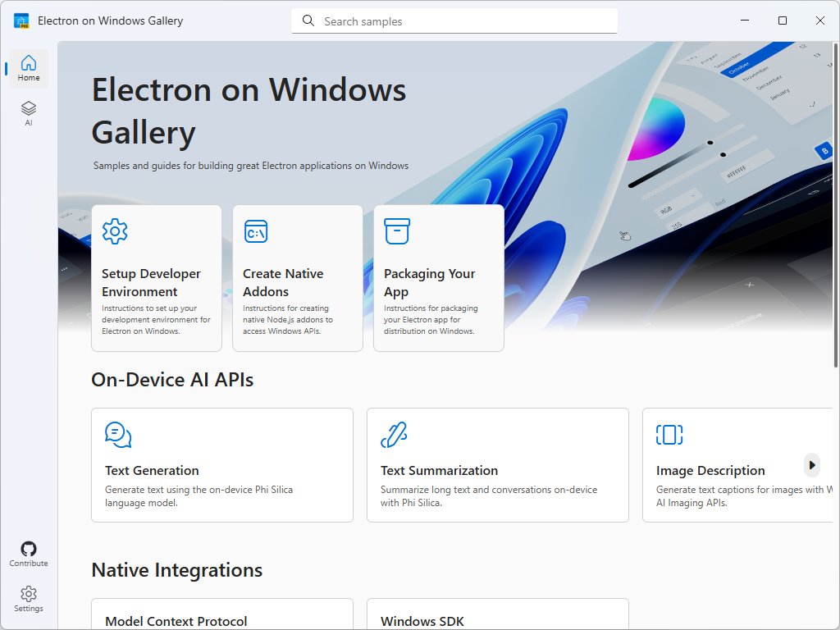Open the Create Native Addons guide title
This screenshot has height=630, width=840.
[x=283, y=282]
